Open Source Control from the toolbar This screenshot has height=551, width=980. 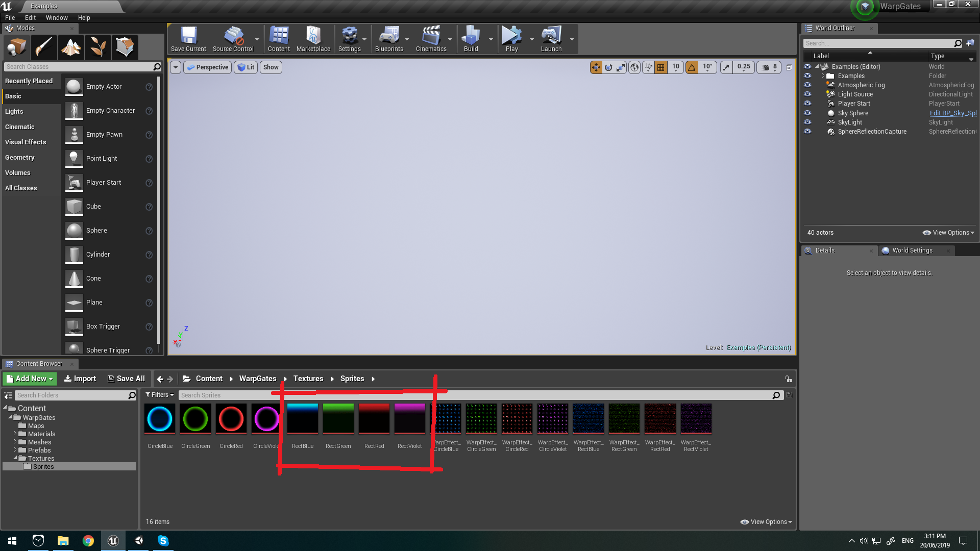[x=233, y=39]
